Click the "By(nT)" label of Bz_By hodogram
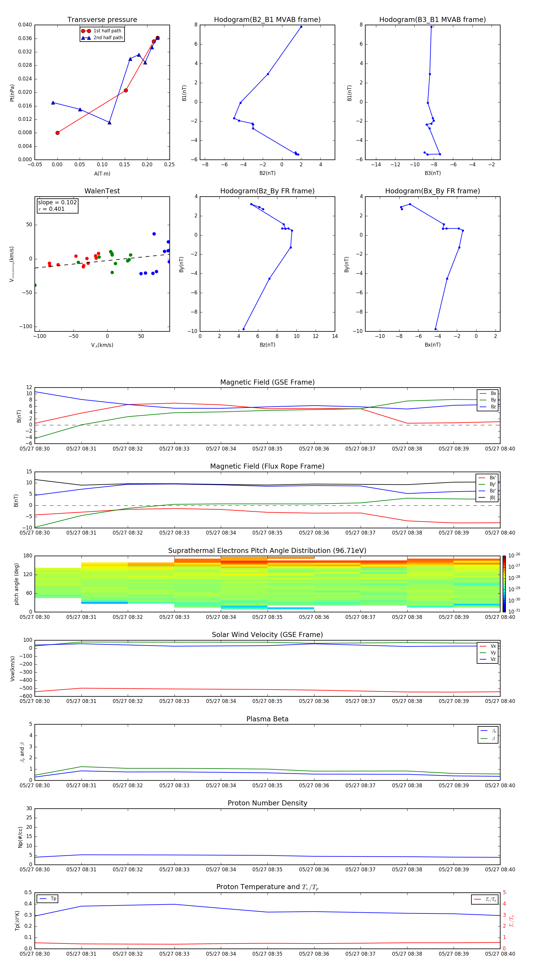This screenshot has width=535, height=980. pos(181,264)
